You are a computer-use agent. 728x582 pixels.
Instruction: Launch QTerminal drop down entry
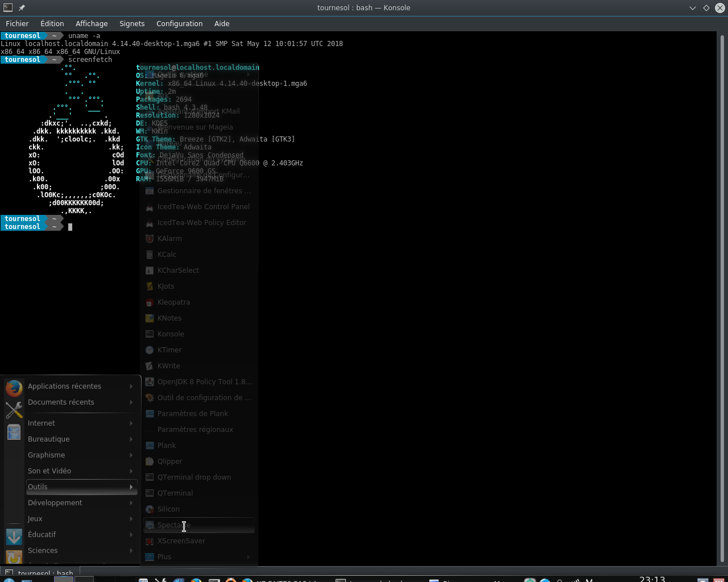click(x=199, y=477)
